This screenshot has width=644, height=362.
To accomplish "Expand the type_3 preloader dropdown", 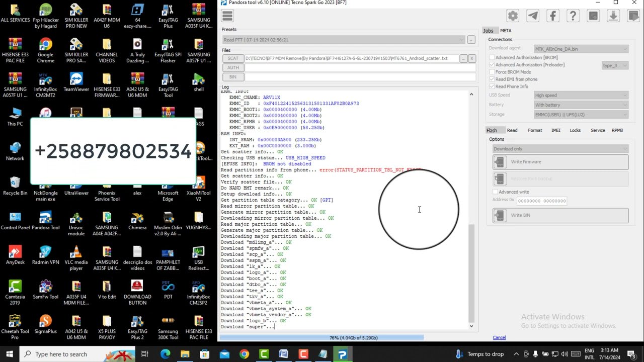I will [615, 65].
